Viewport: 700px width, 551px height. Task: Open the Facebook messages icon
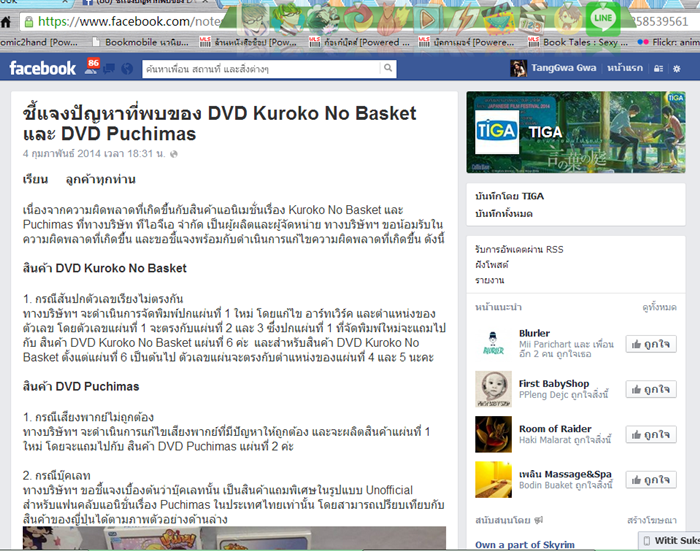tap(109, 68)
